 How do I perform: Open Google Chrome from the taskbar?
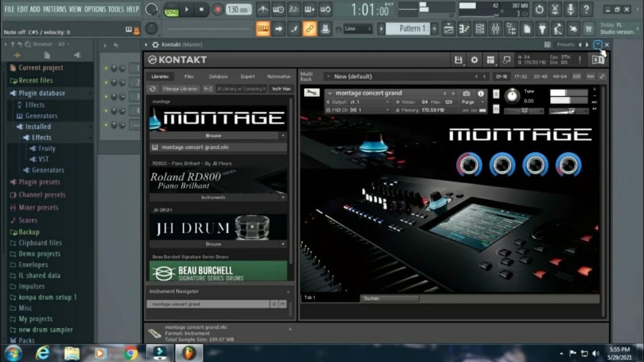pyautogui.click(x=131, y=353)
